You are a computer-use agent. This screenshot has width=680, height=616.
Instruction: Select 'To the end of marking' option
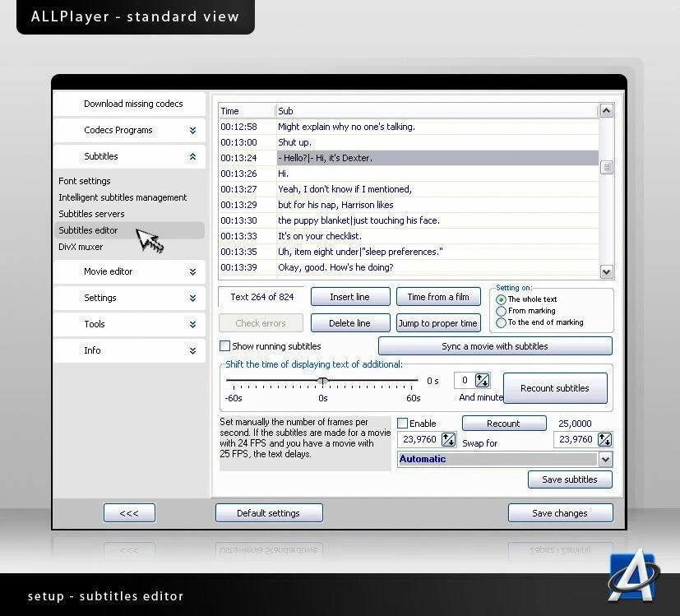501,322
